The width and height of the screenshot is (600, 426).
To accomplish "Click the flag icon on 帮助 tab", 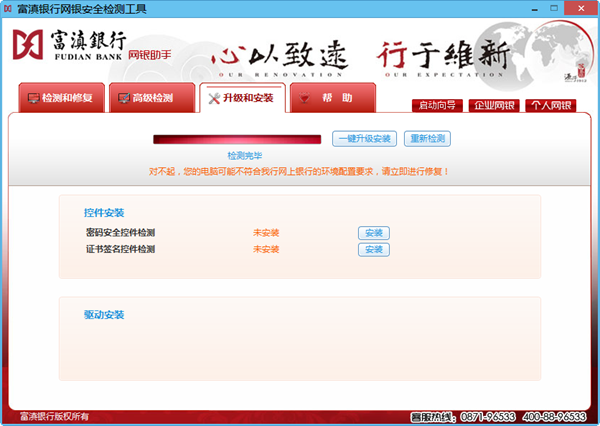I will tap(306, 98).
